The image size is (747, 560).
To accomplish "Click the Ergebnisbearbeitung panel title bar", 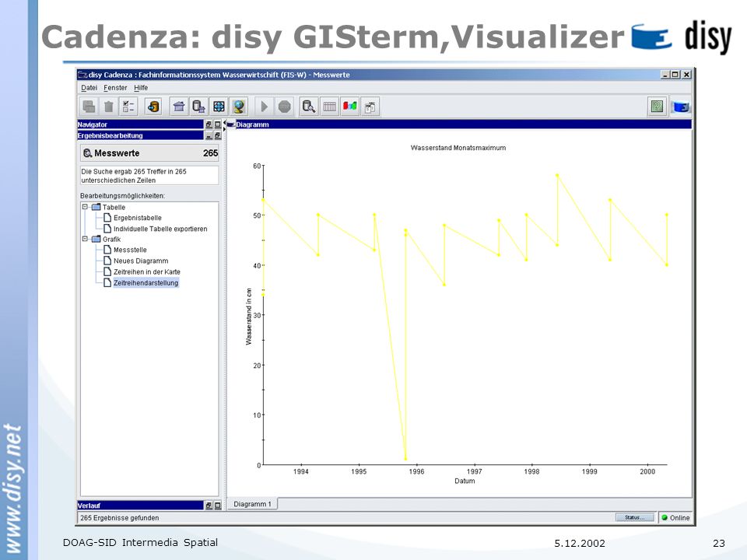I will click(x=141, y=135).
